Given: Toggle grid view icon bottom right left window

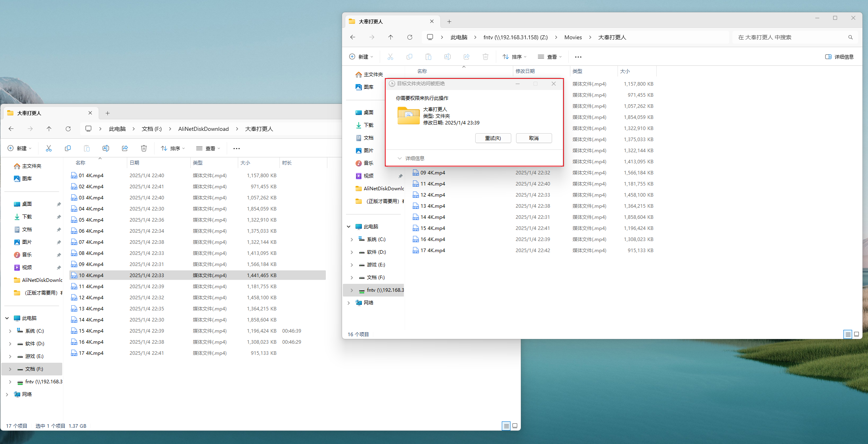Looking at the screenshot, I should point(515,425).
